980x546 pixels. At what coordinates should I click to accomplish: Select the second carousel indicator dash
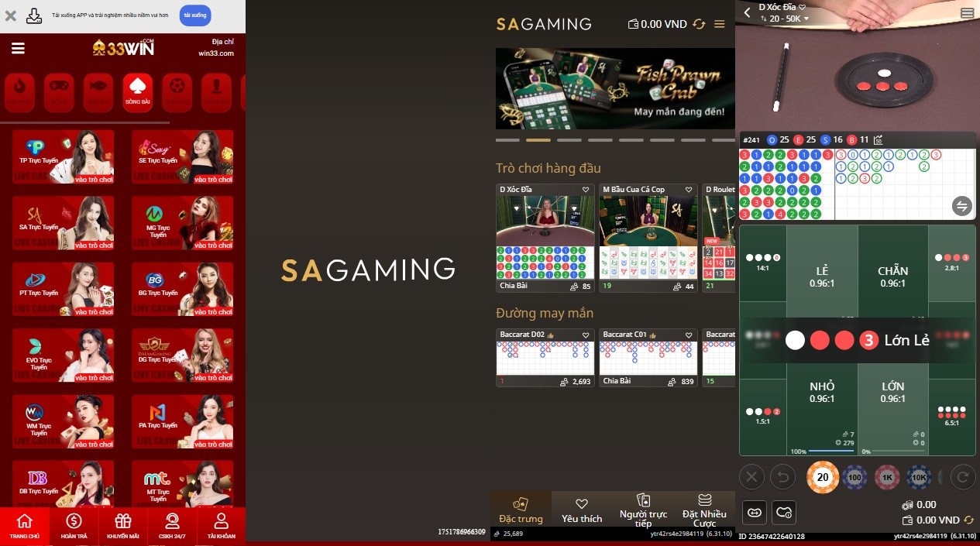(538, 140)
